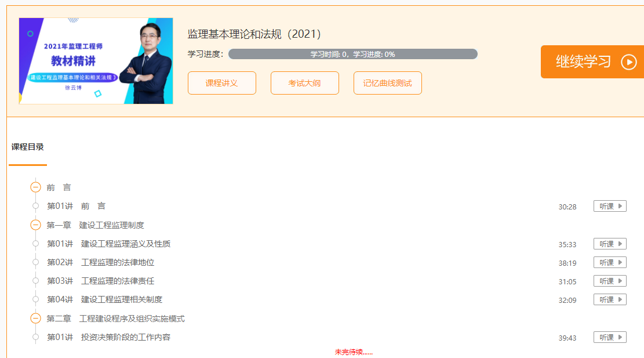Launch 听课 for 建设工程监理相关制度

click(x=610, y=299)
